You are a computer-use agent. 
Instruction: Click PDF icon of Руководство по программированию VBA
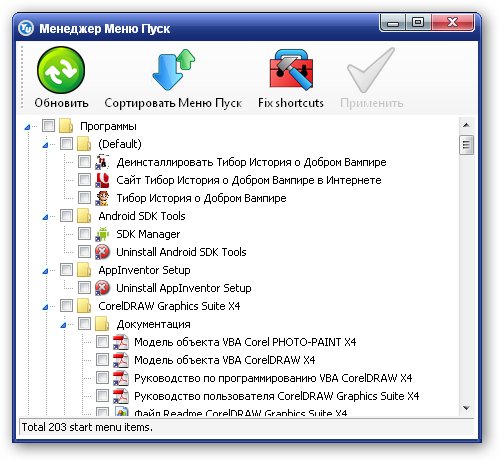120,378
